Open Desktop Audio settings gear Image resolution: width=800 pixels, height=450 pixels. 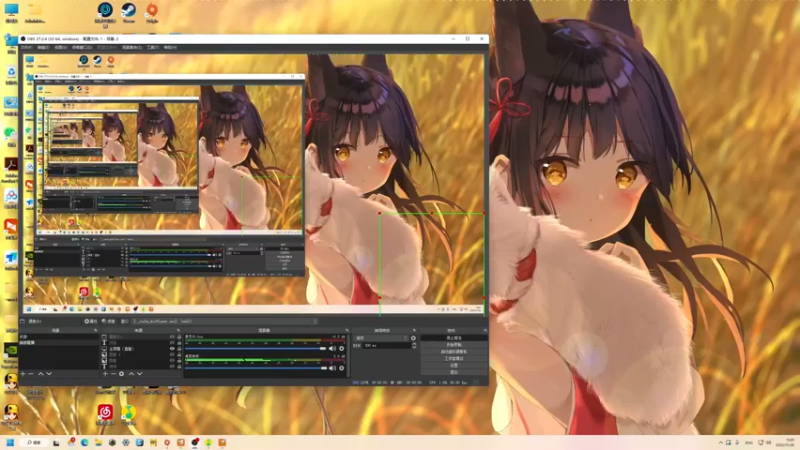341,368
